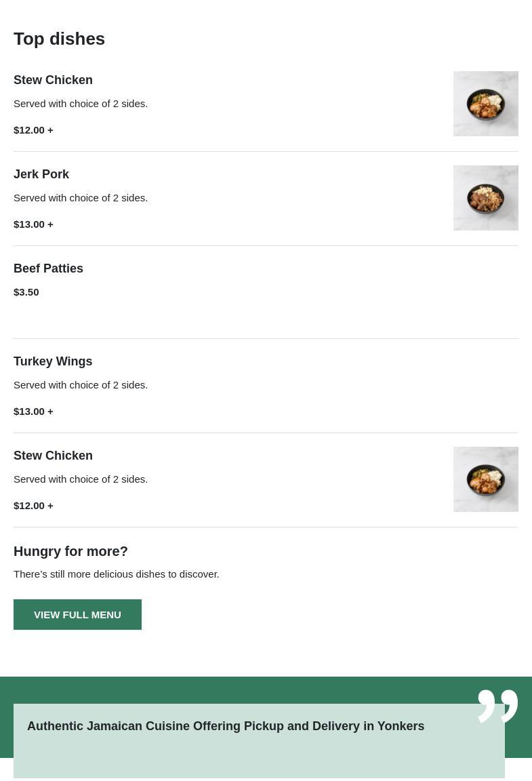Click the Stew Chicken title below Top dishes
The image size is (532, 781).
point(53,80)
